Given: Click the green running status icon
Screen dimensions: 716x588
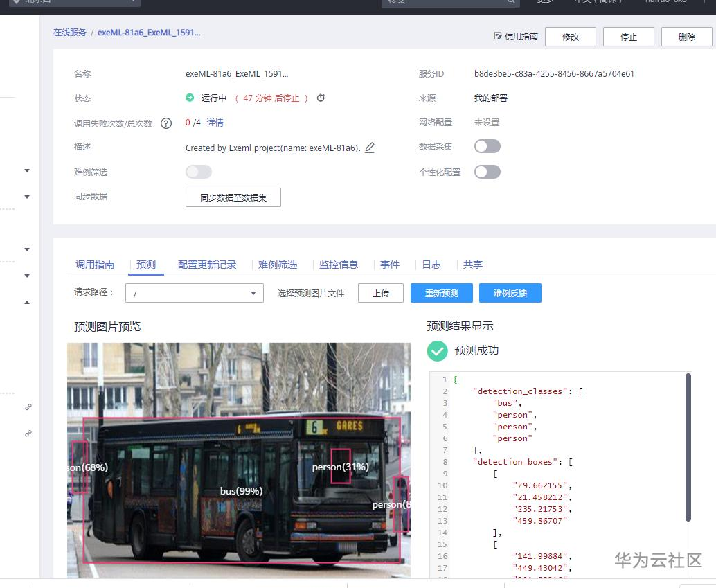Looking at the screenshot, I should [x=190, y=98].
